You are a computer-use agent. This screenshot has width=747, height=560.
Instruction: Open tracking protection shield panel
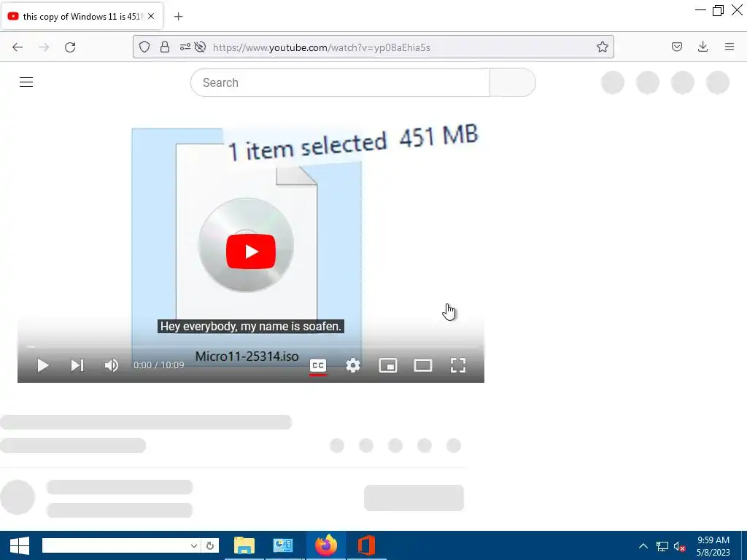144,47
